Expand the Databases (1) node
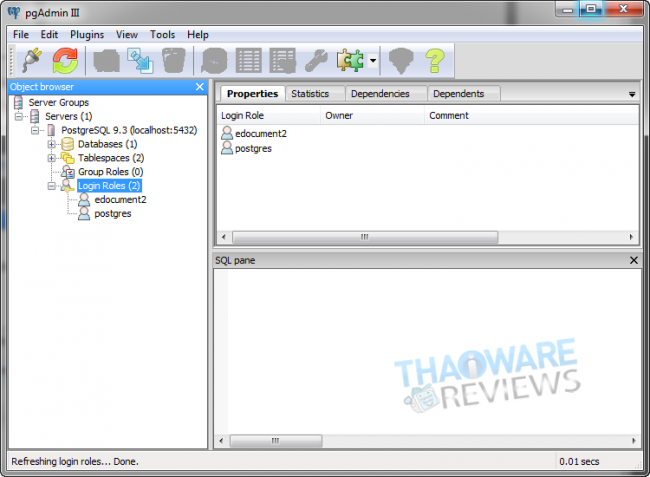The width and height of the screenshot is (650, 477). pyautogui.click(x=52, y=144)
